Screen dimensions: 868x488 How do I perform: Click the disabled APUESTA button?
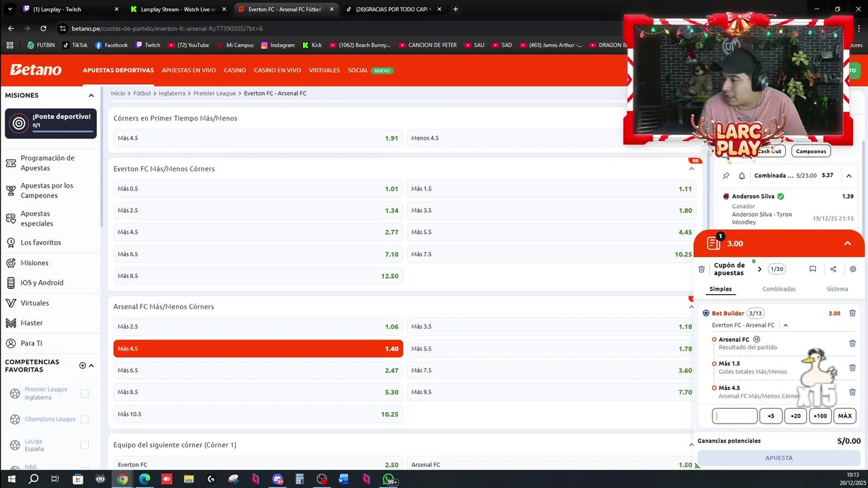[x=778, y=458]
